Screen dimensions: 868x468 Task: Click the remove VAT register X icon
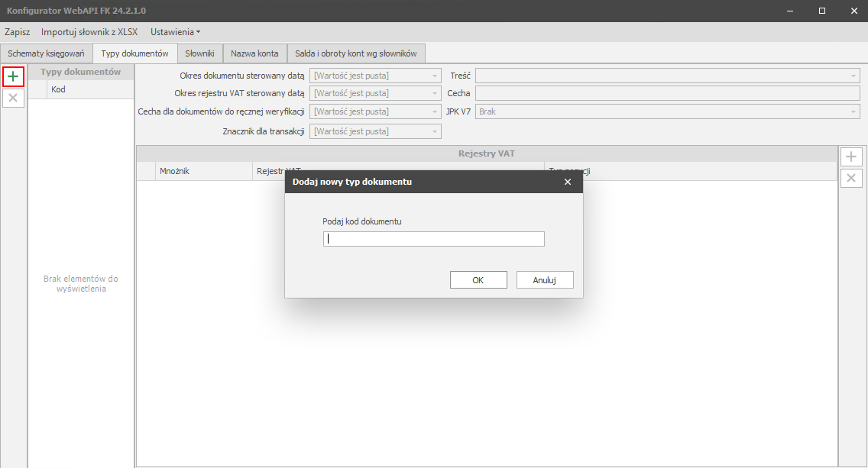click(x=851, y=179)
